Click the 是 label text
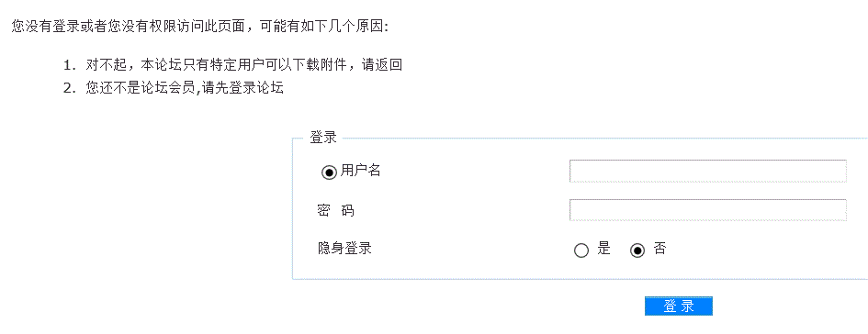The width and height of the screenshot is (868, 334). click(x=604, y=249)
